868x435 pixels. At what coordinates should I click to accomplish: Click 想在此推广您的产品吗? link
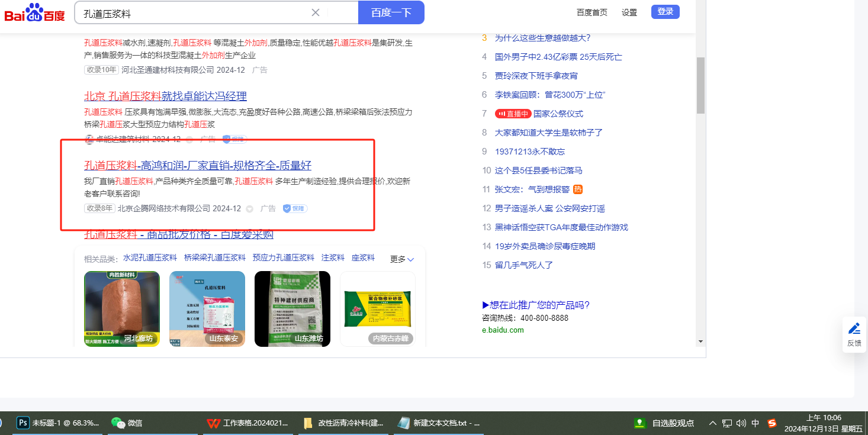536,305
